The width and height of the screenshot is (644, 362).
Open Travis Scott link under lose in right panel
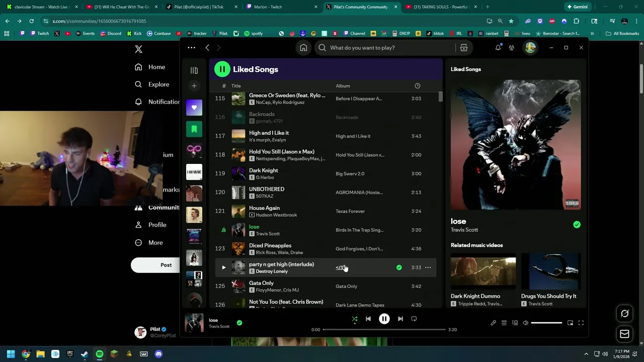tap(464, 230)
